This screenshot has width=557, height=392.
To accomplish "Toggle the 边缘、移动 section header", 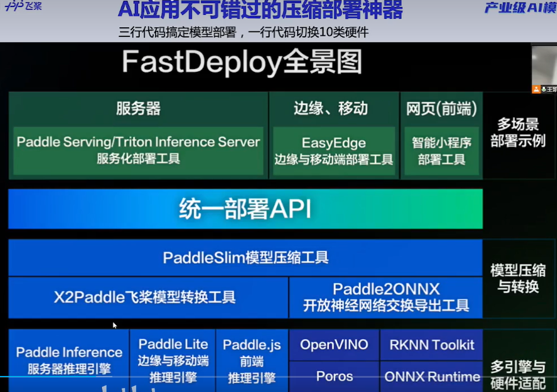I will tap(334, 109).
